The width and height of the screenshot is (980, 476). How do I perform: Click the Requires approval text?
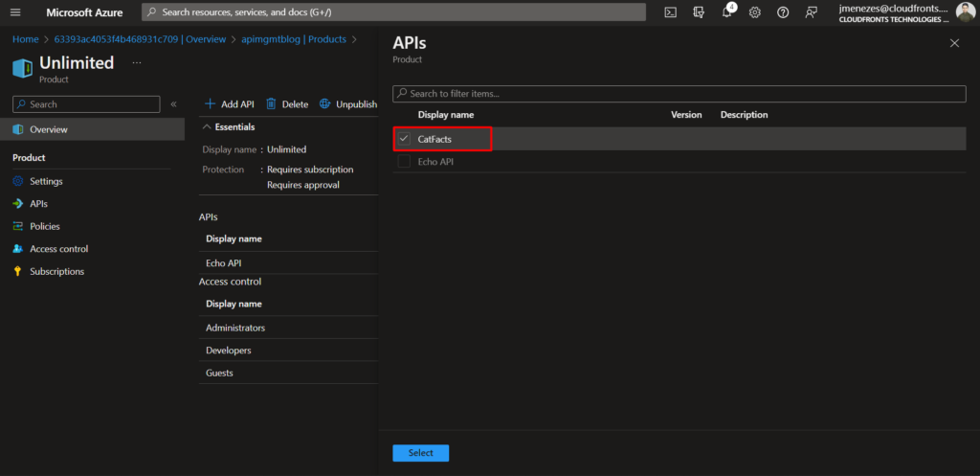click(303, 185)
